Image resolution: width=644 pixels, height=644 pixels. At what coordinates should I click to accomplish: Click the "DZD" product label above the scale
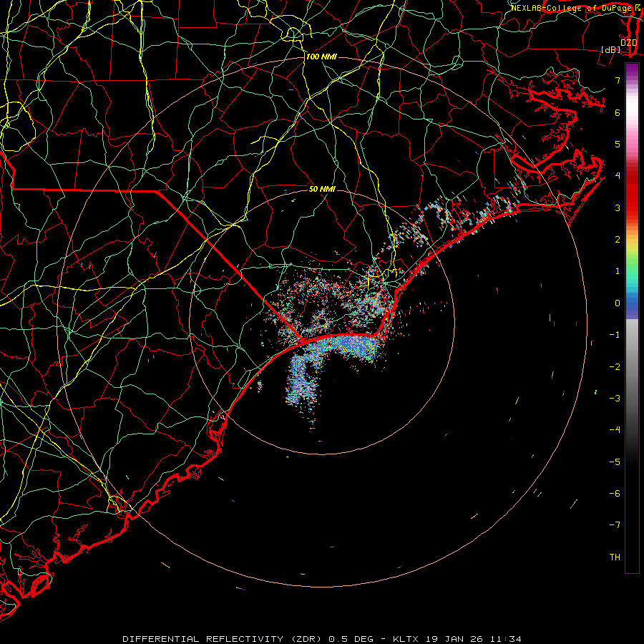629,43
